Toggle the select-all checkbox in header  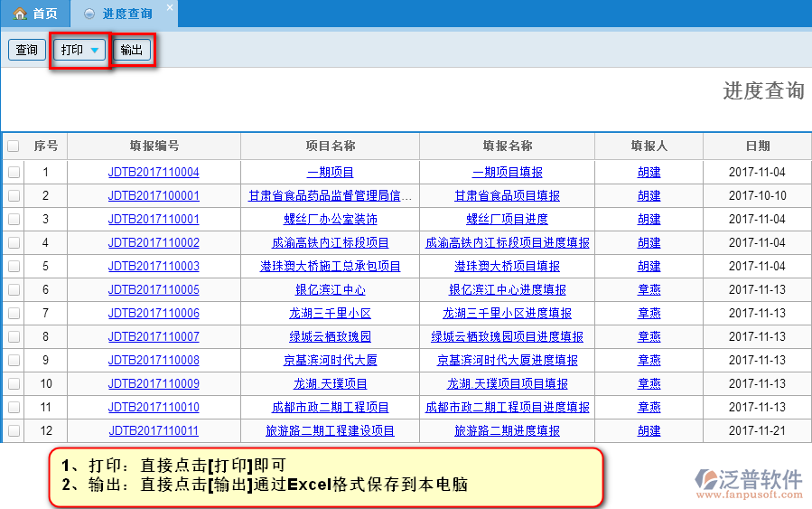(14, 146)
